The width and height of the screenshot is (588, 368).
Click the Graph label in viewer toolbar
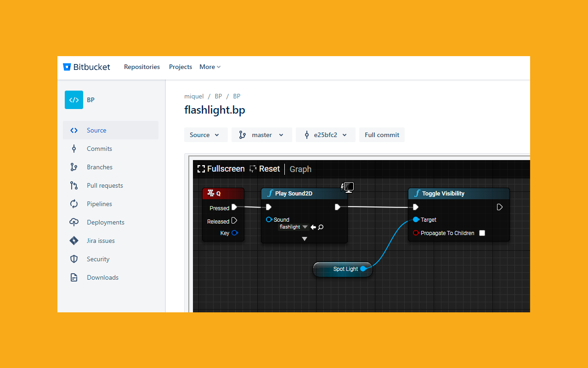point(300,169)
